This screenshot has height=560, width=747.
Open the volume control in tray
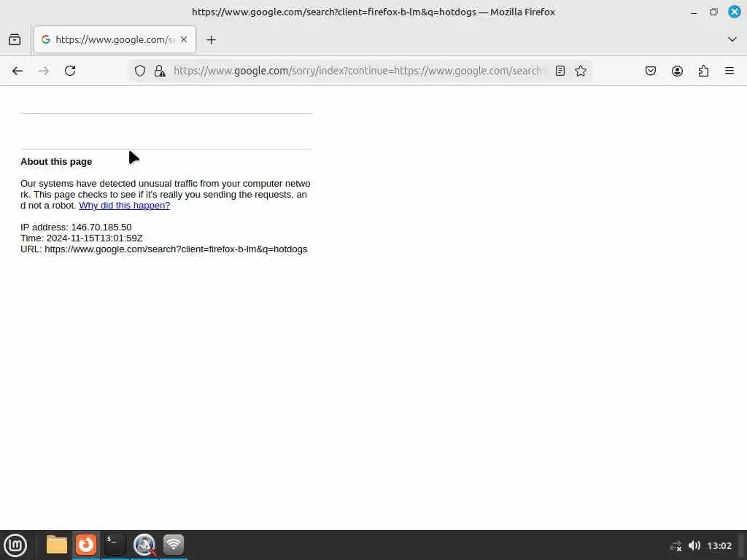click(x=694, y=545)
